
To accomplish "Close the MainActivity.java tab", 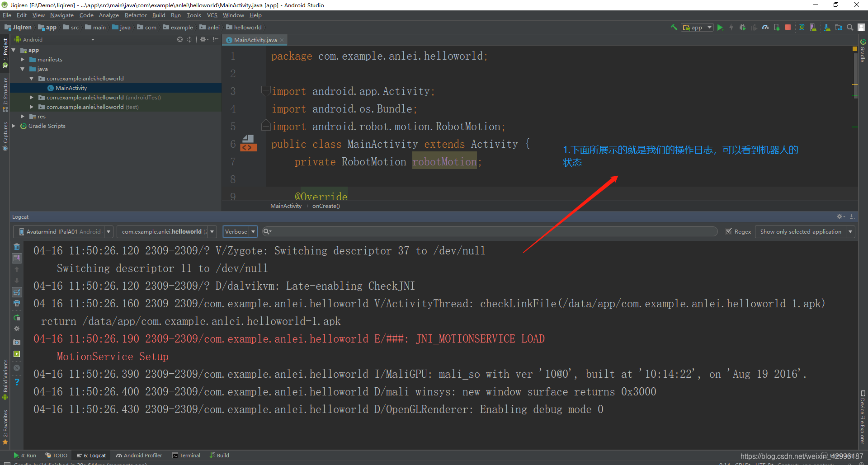I will [x=282, y=40].
